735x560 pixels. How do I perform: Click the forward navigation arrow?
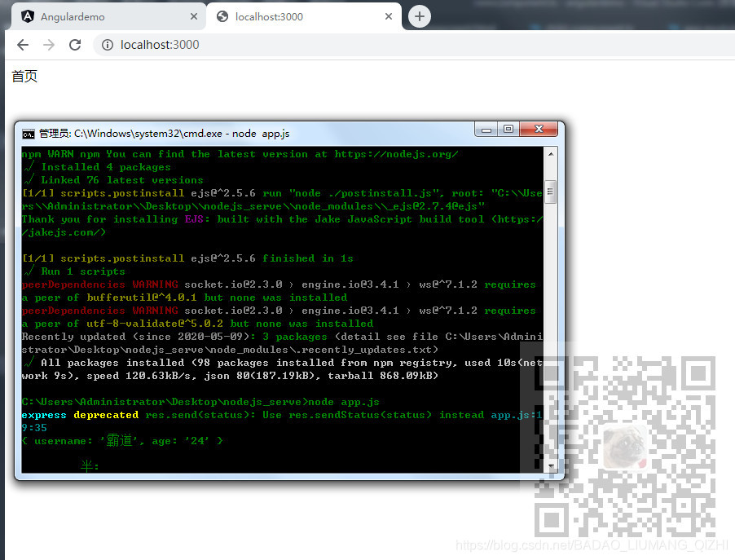[x=48, y=45]
